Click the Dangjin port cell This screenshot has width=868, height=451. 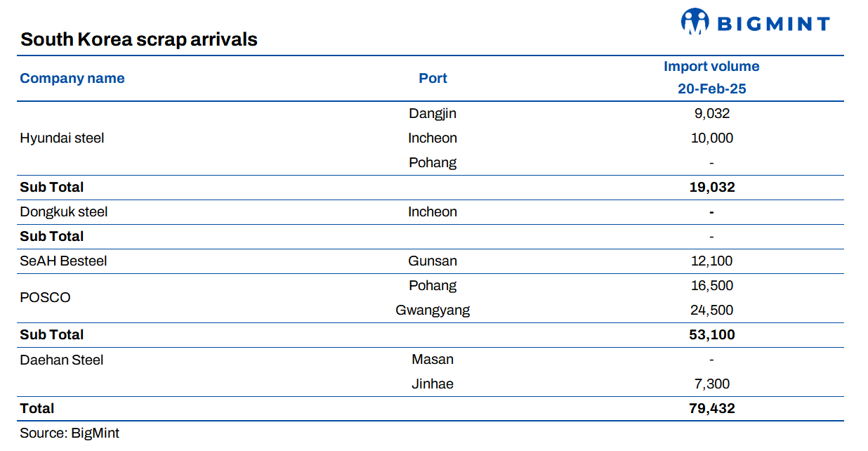433,113
